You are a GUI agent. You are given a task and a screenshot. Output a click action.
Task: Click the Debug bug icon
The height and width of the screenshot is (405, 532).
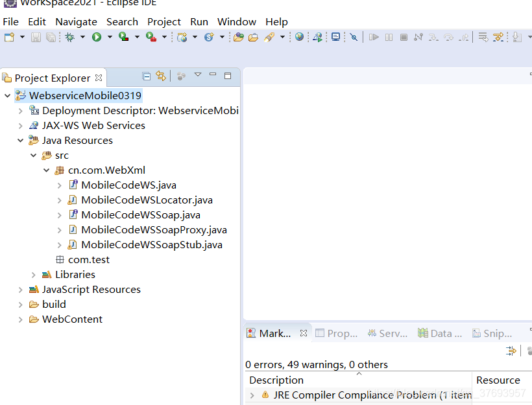coord(70,37)
